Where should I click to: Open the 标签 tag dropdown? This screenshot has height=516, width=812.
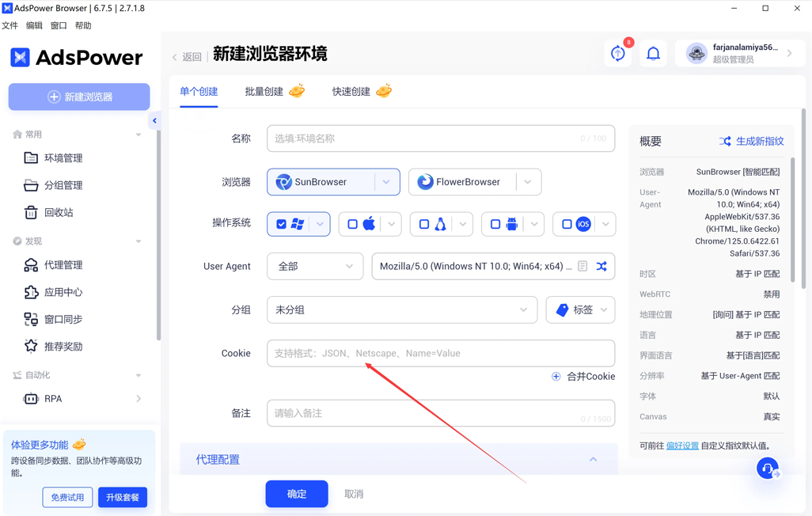[x=581, y=309]
